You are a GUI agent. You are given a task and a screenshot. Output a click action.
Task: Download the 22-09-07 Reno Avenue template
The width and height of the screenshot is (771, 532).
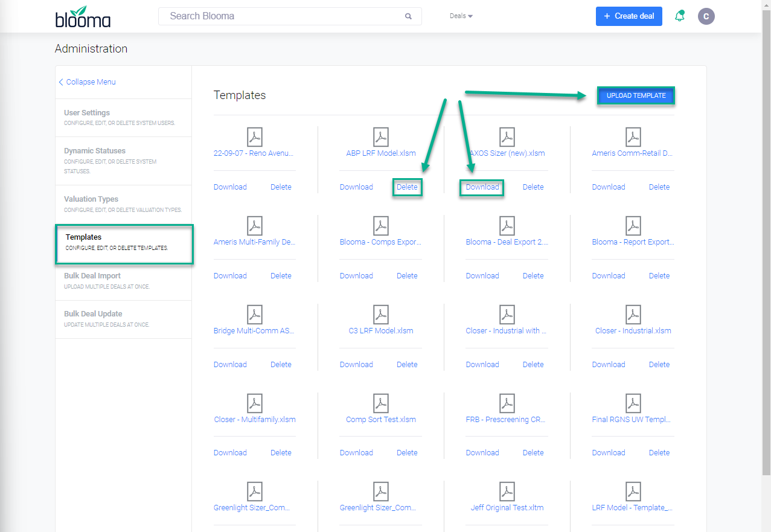[x=230, y=187]
